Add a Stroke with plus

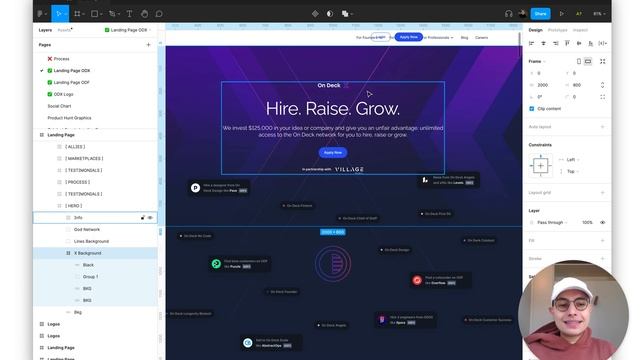pyautogui.click(x=602, y=259)
